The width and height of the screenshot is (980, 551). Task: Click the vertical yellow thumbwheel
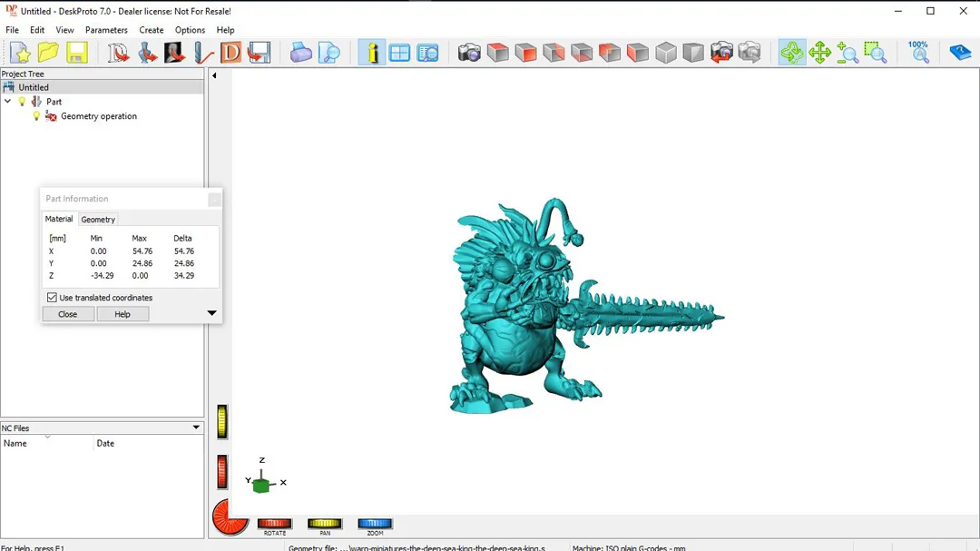click(222, 421)
